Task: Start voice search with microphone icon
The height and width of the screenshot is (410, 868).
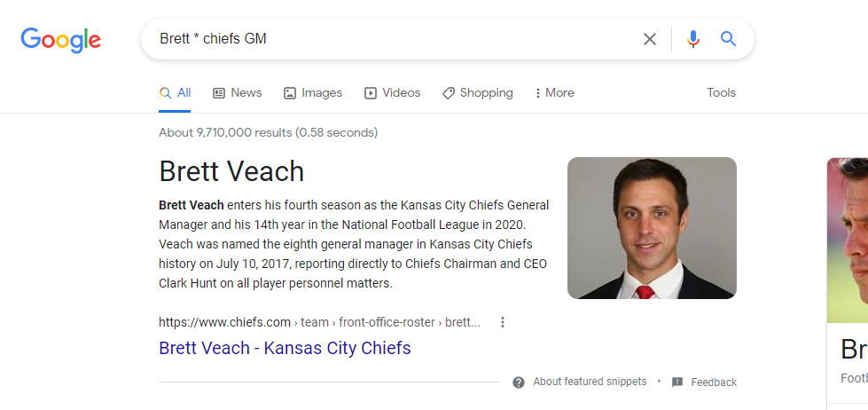Action: coord(693,39)
